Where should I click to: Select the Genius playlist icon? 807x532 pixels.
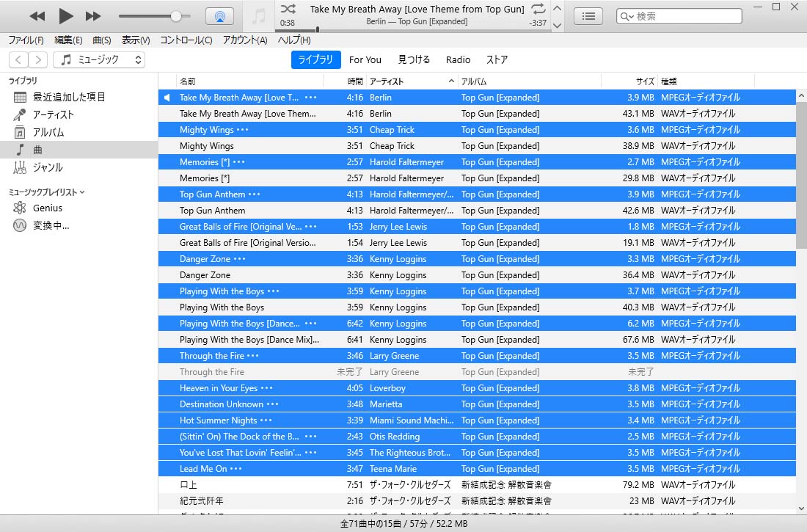tap(20, 208)
